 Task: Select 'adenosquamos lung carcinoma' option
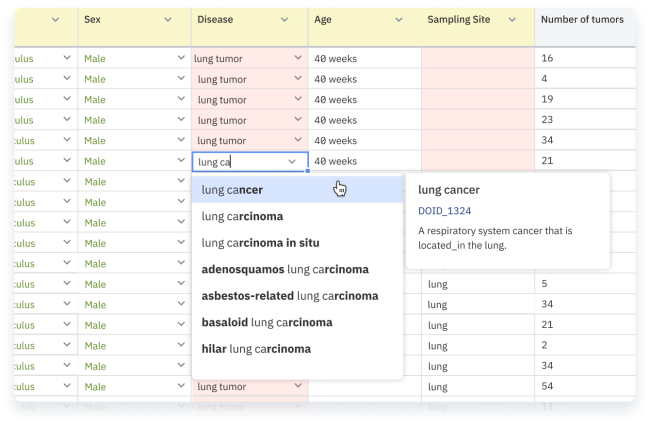[285, 269]
